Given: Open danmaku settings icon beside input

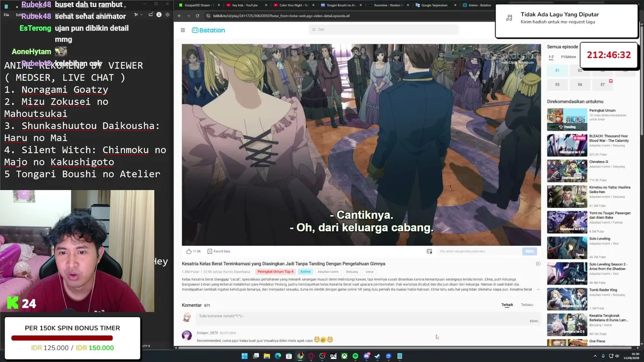Looking at the screenshot, I should pos(429,251).
